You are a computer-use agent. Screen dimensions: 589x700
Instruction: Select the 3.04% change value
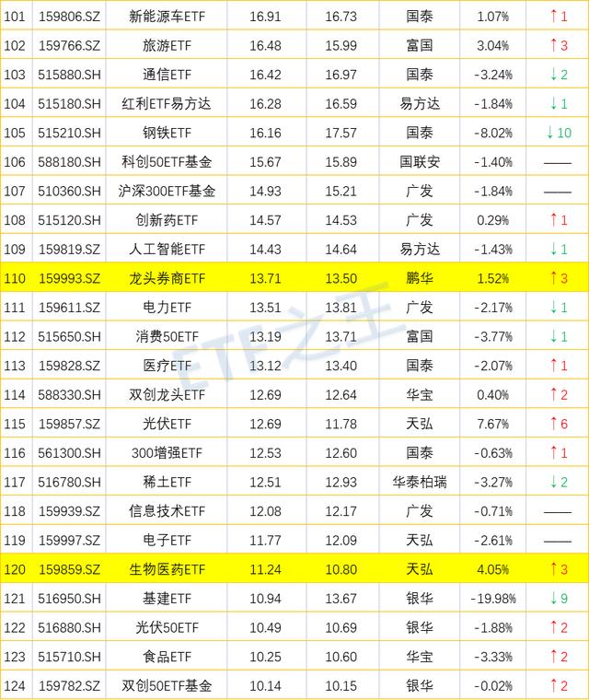tap(493, 45)
